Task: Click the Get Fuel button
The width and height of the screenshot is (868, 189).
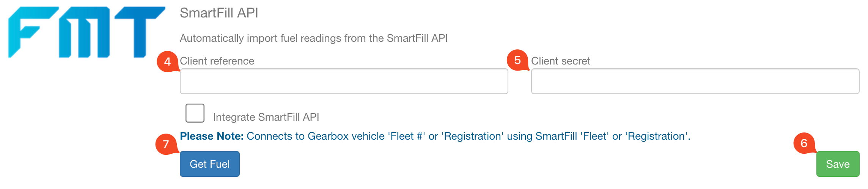Action: pos(210,164)
